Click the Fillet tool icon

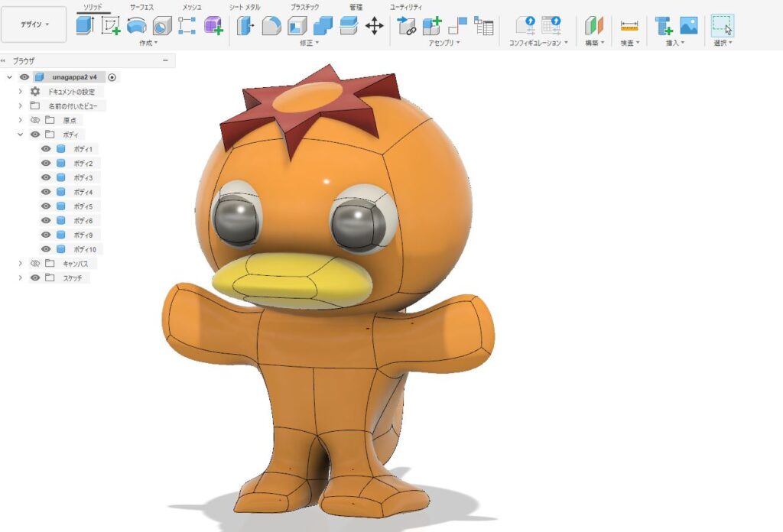(x=271, y=26)
